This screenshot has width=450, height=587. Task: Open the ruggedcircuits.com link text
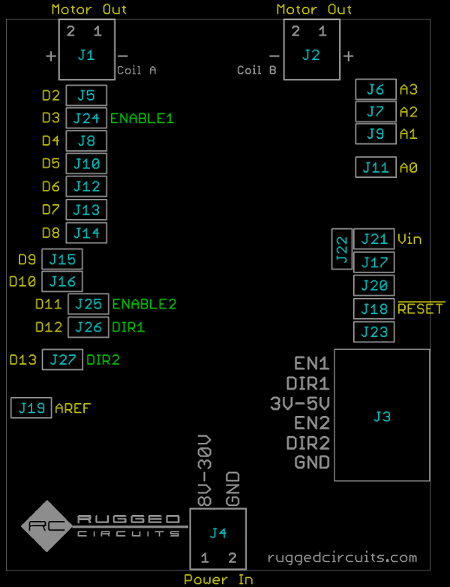point(342,558)
